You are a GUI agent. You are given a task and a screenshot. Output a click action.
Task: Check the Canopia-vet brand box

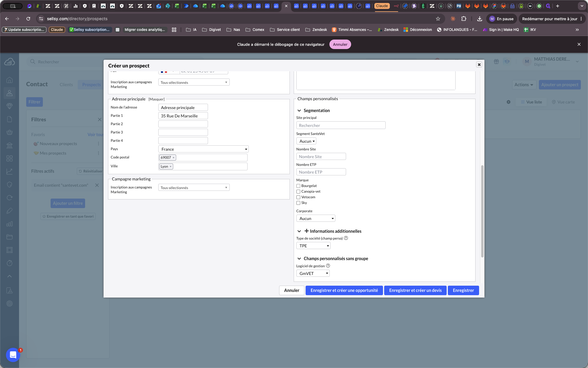[x=298, y=192]
